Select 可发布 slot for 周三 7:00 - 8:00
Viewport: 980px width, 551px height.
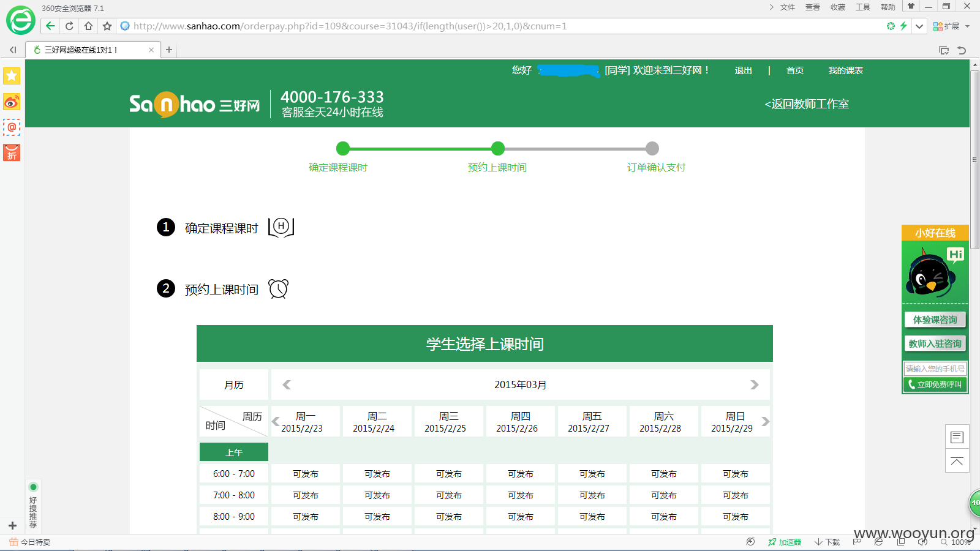(x=449, y=495)
